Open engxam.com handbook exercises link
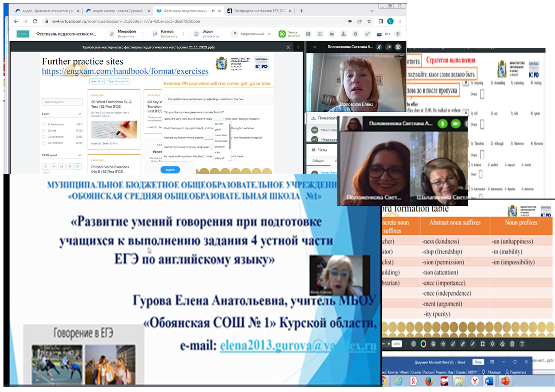The height and width of the screenshot is (392, 555). point(125,71)
